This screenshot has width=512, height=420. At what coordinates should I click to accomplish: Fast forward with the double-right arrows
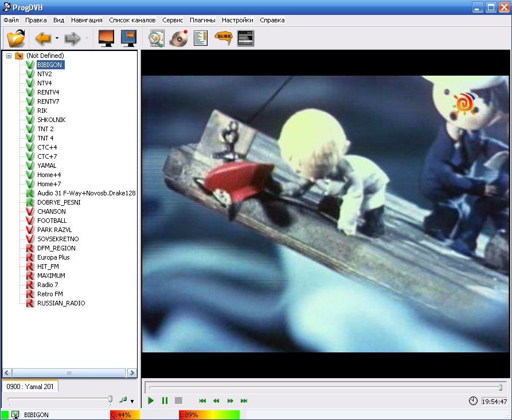click(230, 401)
